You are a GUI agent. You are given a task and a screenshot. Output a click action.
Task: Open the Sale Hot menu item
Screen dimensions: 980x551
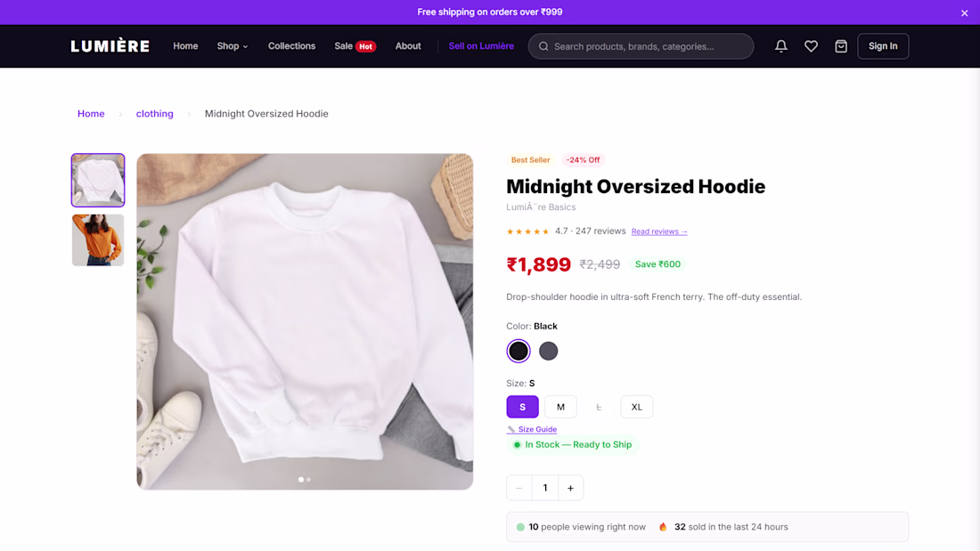click(x=355, y=46)
